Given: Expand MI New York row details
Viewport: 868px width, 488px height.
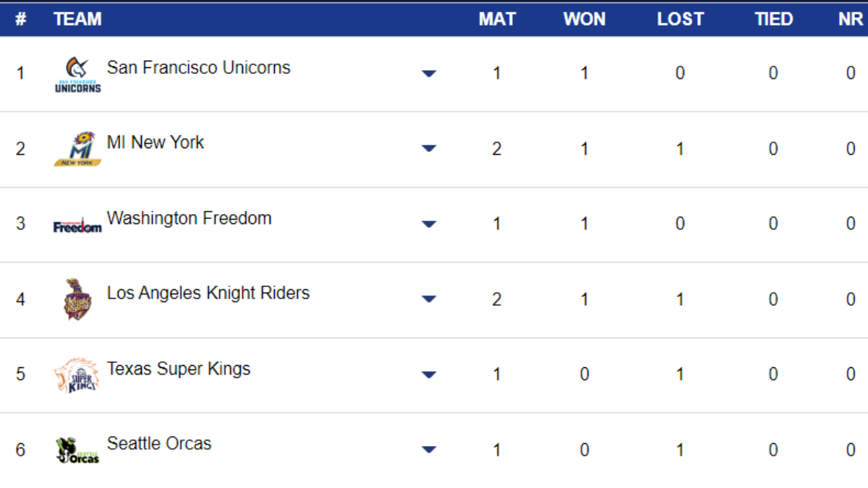Looking at the screenshot, I should pyautogui.click(x=429, y=149).
